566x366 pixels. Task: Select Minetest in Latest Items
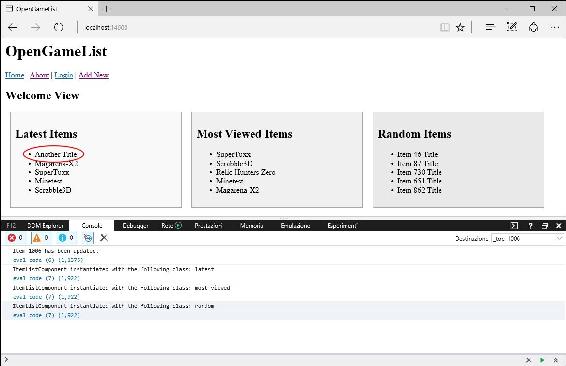[x=48, y=181]
